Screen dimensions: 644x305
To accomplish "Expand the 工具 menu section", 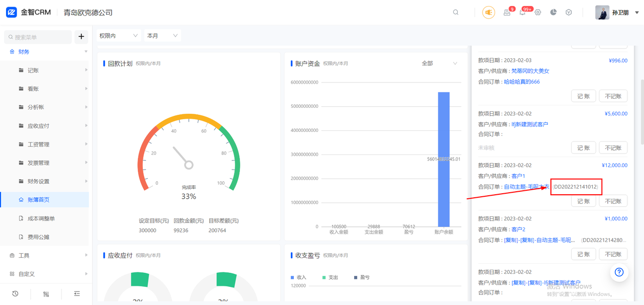I will tap(44, 256).
